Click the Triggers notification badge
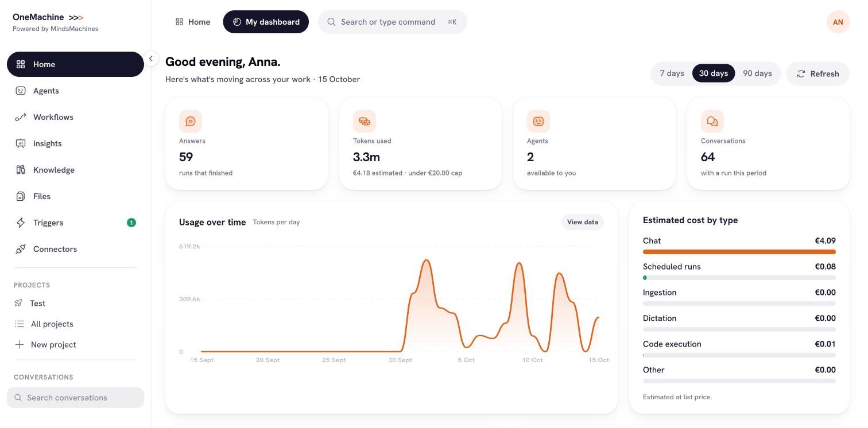The image size is (868, 428). (131, 223)
